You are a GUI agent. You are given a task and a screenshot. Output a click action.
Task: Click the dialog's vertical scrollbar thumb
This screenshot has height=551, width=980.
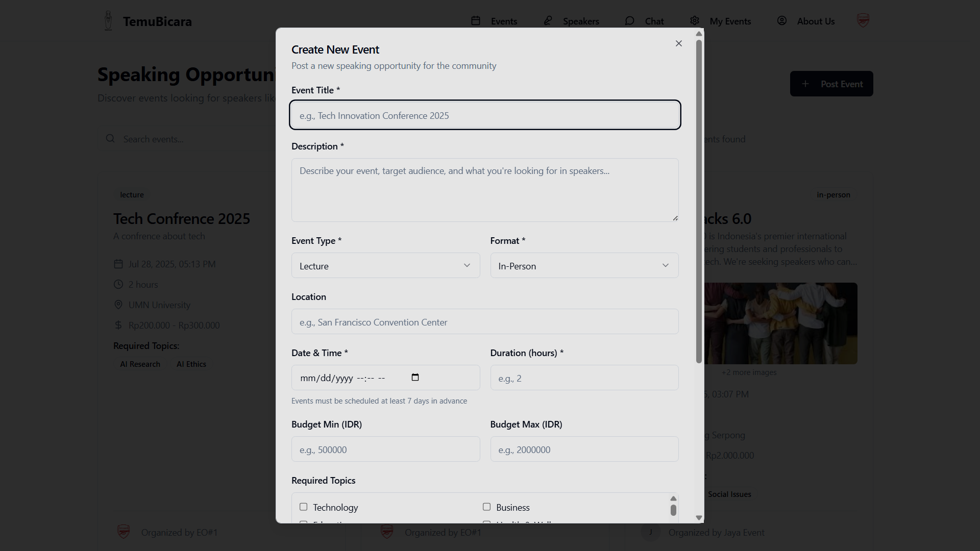(x=699, y=201)
